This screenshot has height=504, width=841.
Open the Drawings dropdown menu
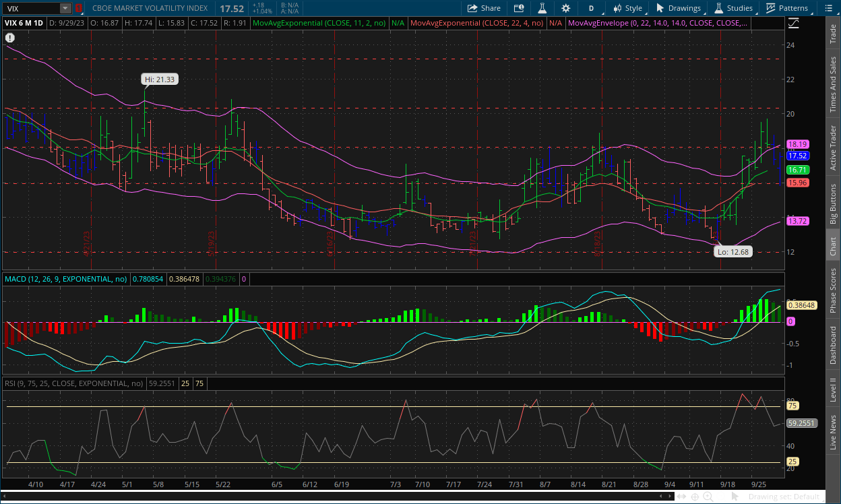(679, 8)
